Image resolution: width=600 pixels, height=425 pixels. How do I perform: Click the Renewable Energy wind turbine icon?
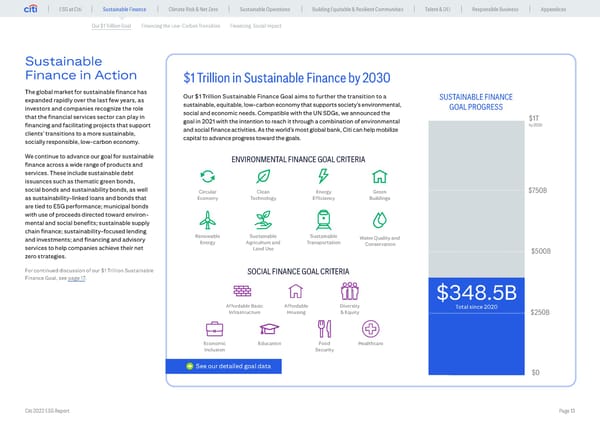point(208,220)
